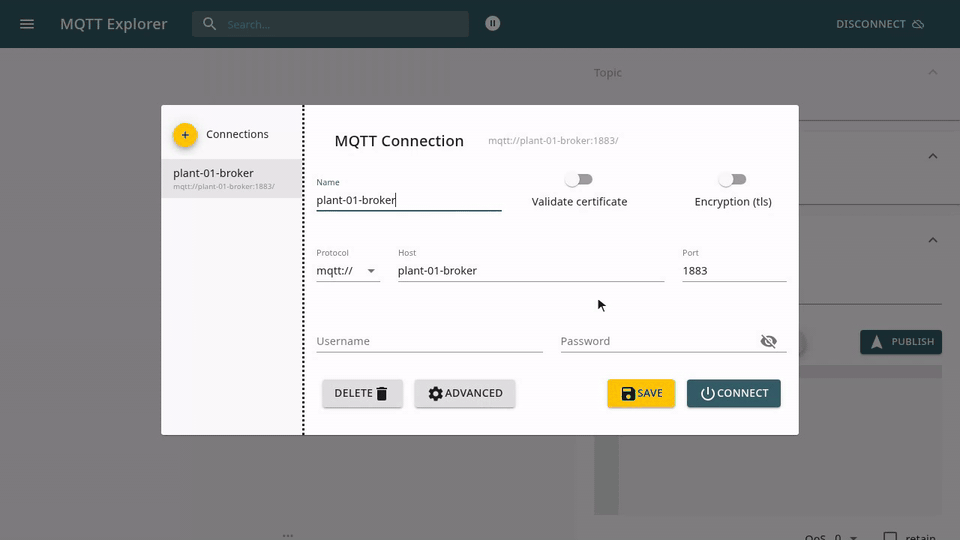Focus the Port field showing 1883
960x540 pixels.
pos(734,271)
